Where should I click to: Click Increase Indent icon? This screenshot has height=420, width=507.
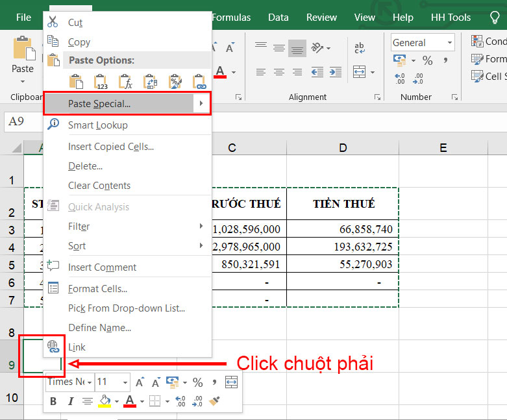point(336,72)
